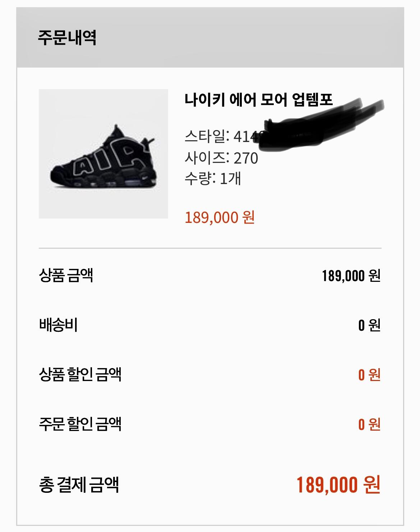Select the 0 원 value for 상품 할인 금액

[x=369, y=375]
